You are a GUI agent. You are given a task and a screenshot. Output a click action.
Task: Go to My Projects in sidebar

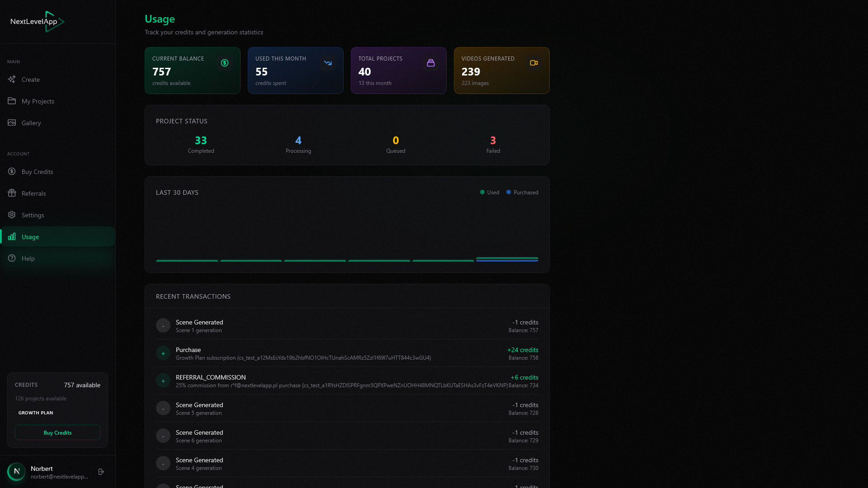(38, 101)
